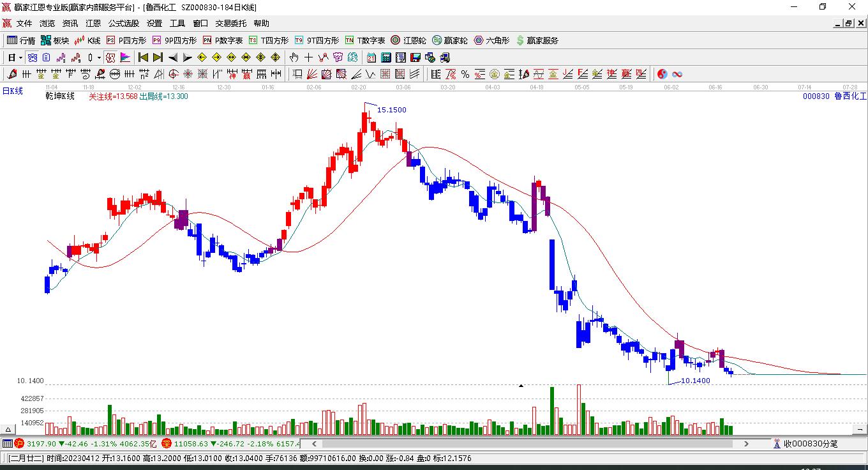
Task: Click the infinity symbol icon
Action: tap(677, 74)
